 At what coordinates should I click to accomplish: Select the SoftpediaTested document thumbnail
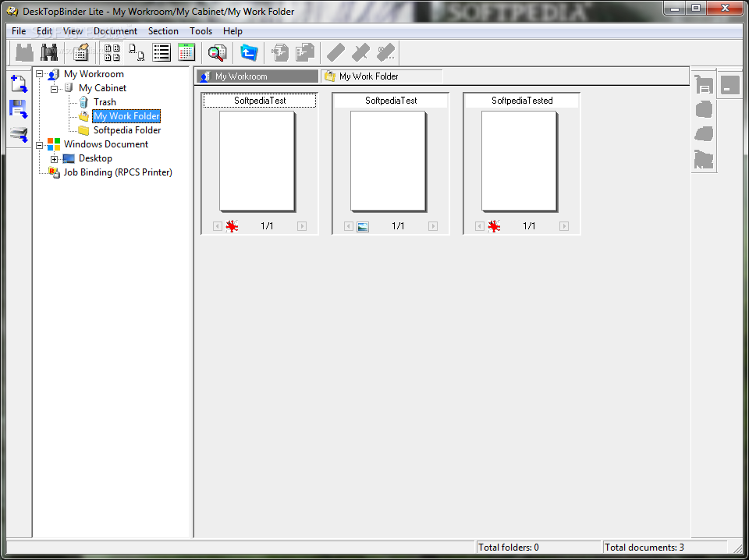point(519,161)
